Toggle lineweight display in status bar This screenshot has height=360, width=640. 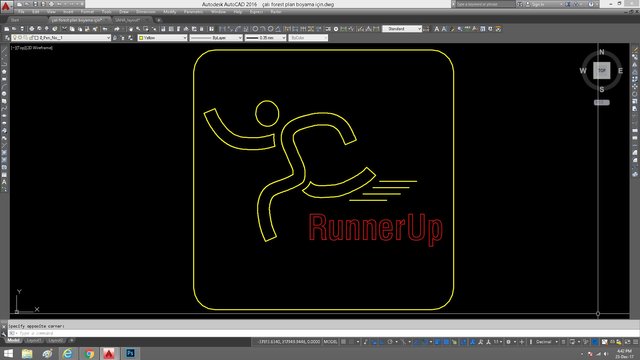(x=437, y=342)
